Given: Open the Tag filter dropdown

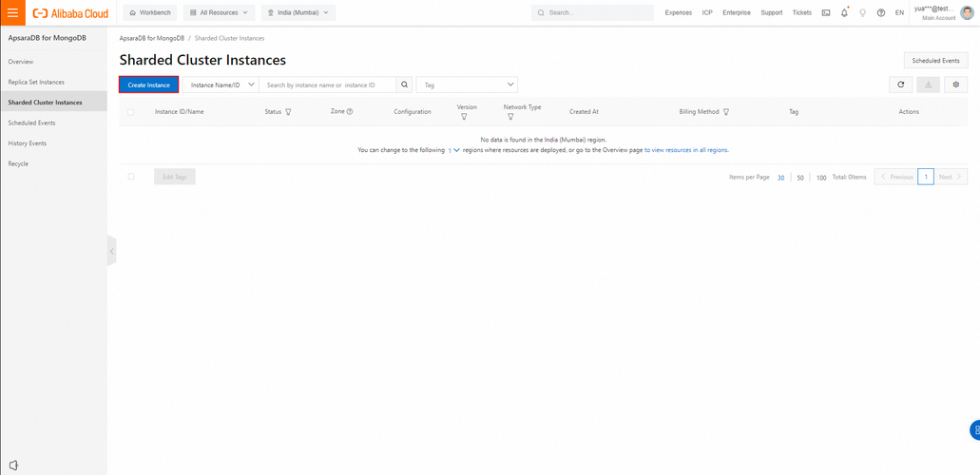Looking at the screenshot, I should tap(467, 85).
